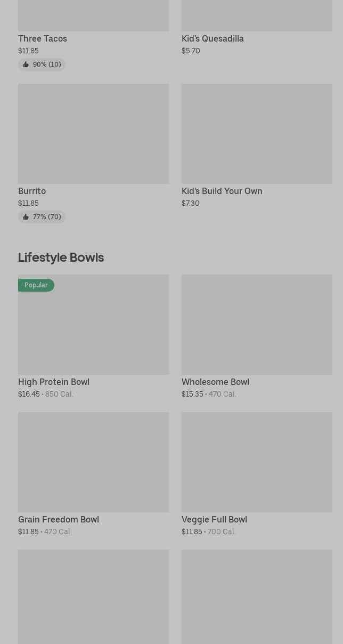The height and width of the screenshot is (644, 343).
Task: Click the thumbs-up icon under Three Tacos
Action: click(26, 65)
